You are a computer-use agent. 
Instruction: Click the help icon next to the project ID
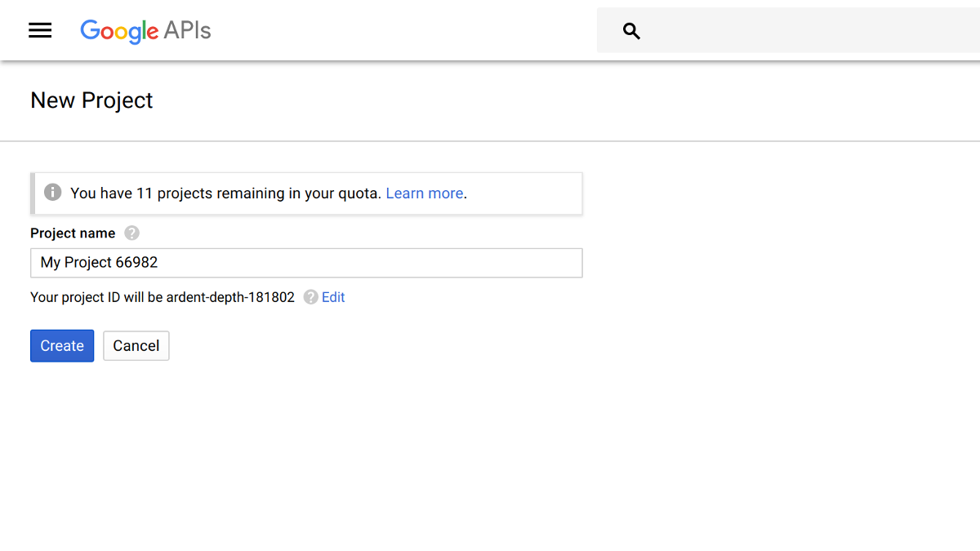click(x=310, y=297)
